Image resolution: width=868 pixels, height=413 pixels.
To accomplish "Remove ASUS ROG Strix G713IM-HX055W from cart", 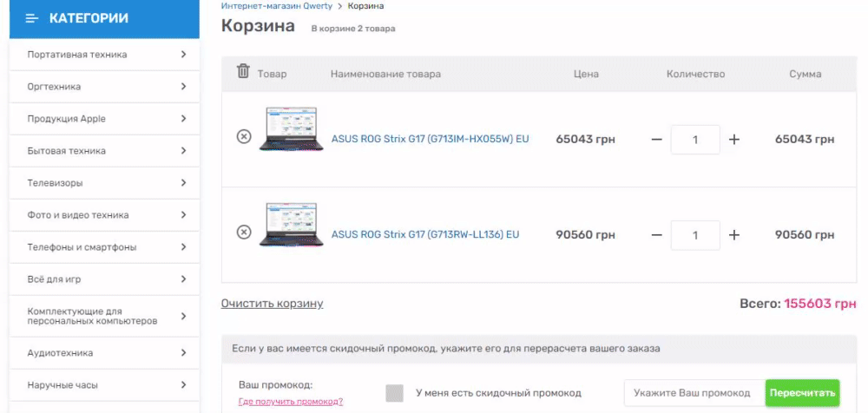I will pos(244,136).
